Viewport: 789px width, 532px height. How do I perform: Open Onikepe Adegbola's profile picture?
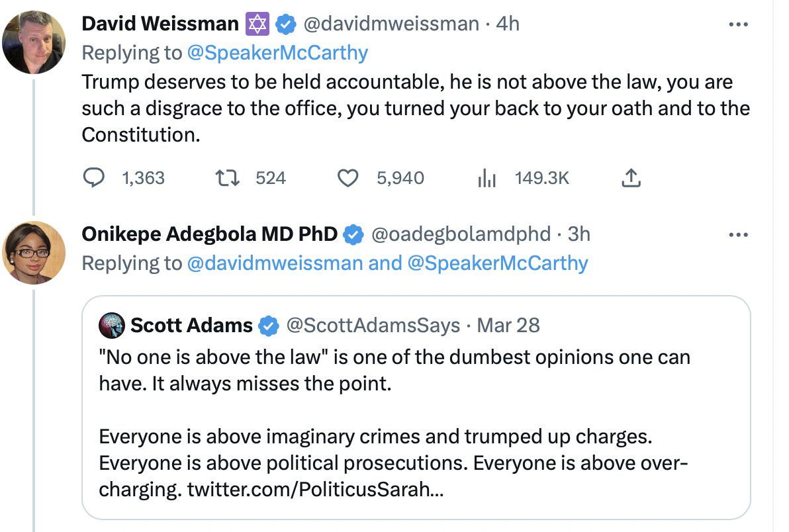pos(34,252)
